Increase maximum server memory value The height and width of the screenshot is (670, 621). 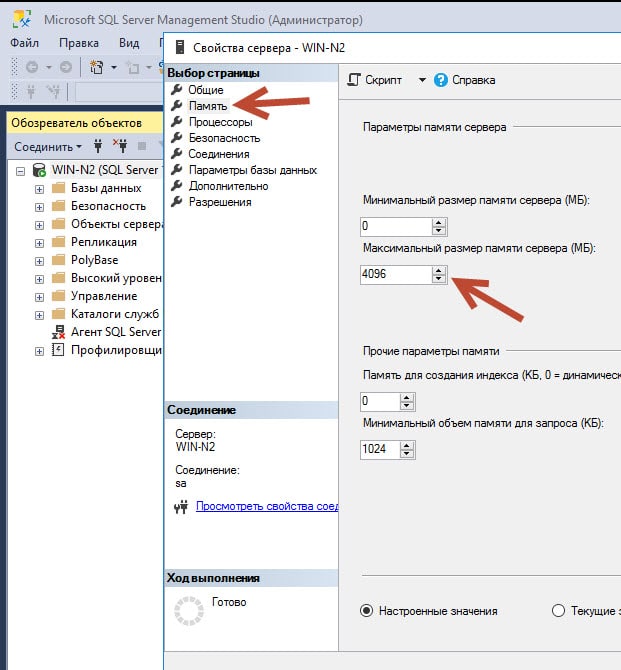pos(439,270)
